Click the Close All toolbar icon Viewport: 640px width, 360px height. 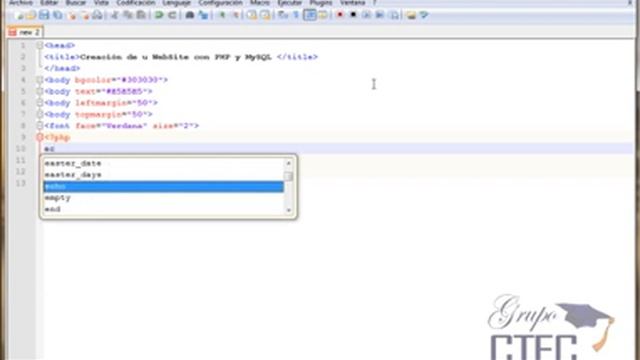tap(84, 16)
